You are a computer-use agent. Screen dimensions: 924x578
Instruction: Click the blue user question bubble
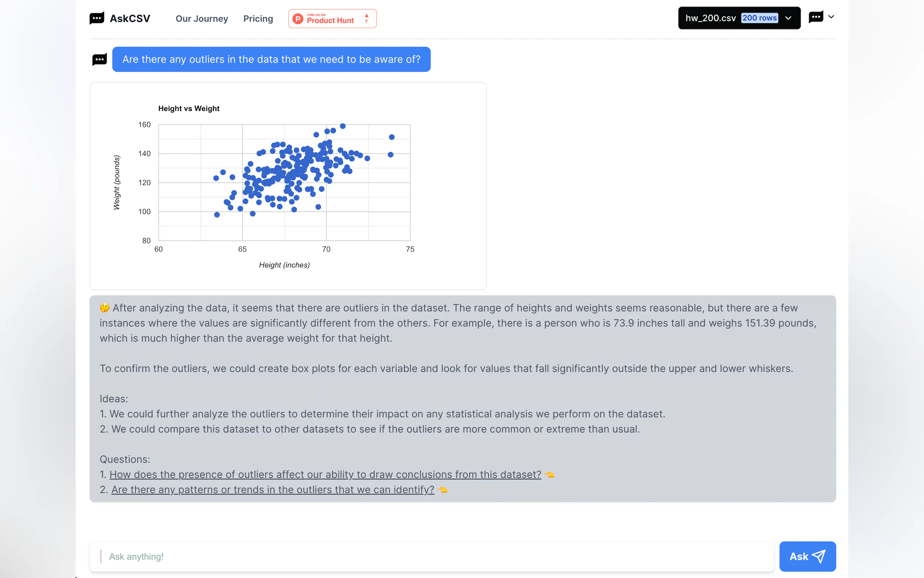[x=271, y=59]
